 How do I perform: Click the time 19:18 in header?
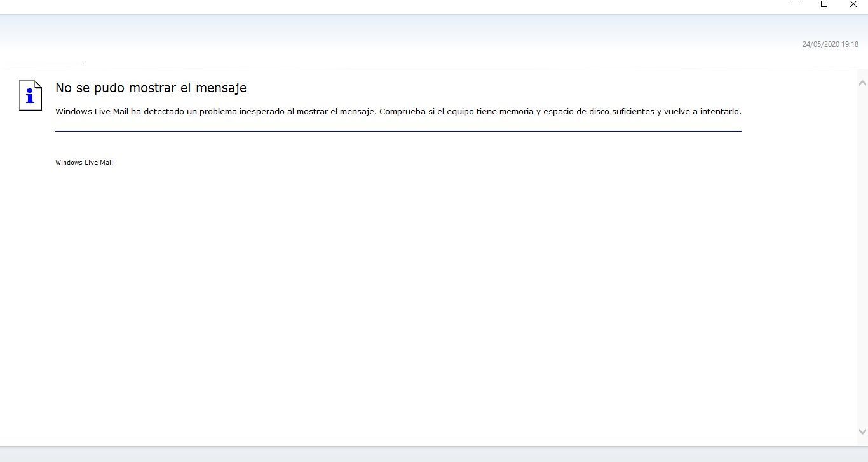click(x=850, y=44)
